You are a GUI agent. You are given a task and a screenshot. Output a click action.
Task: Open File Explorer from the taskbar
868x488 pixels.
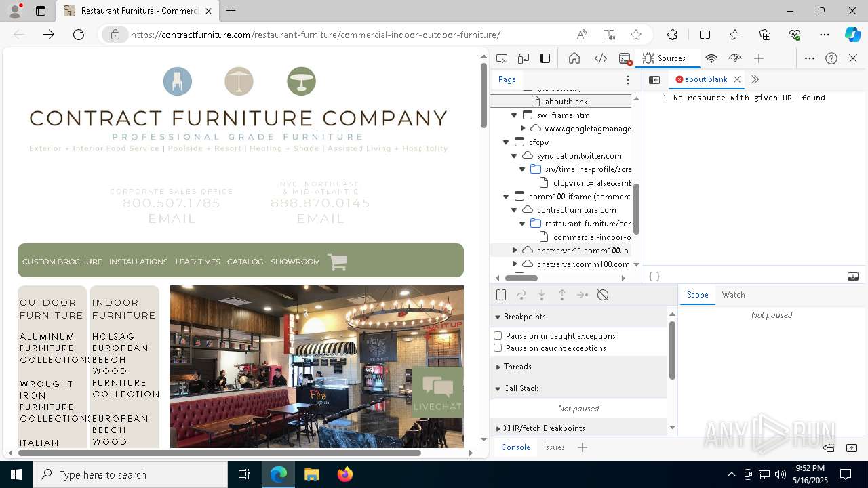(311, 474)
